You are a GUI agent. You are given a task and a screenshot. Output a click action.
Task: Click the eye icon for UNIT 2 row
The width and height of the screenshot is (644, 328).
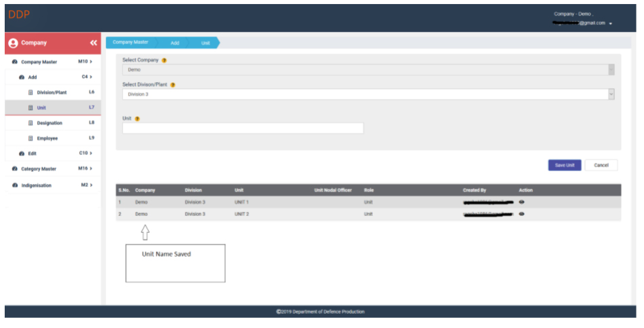[521, 214]
